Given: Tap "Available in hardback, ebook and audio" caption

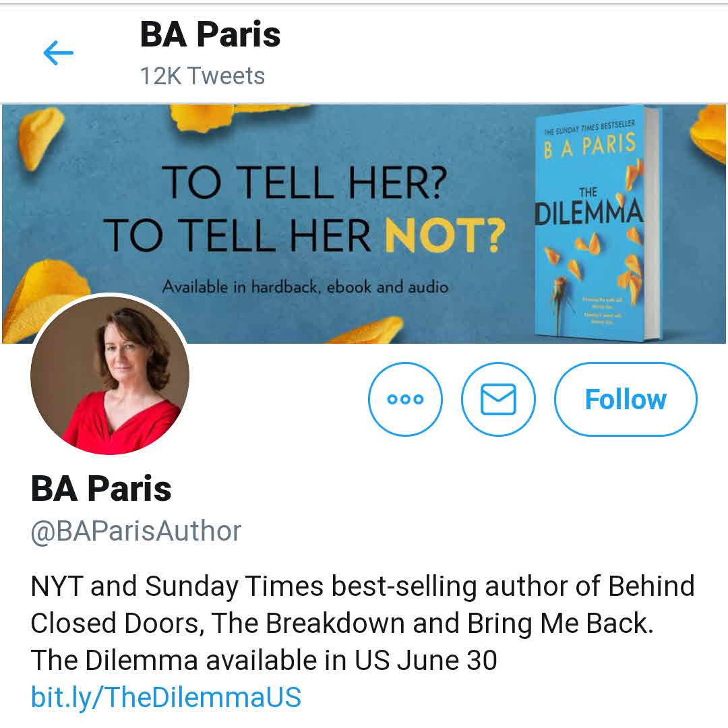Looking at the screenshot, I should coord(305,287).
